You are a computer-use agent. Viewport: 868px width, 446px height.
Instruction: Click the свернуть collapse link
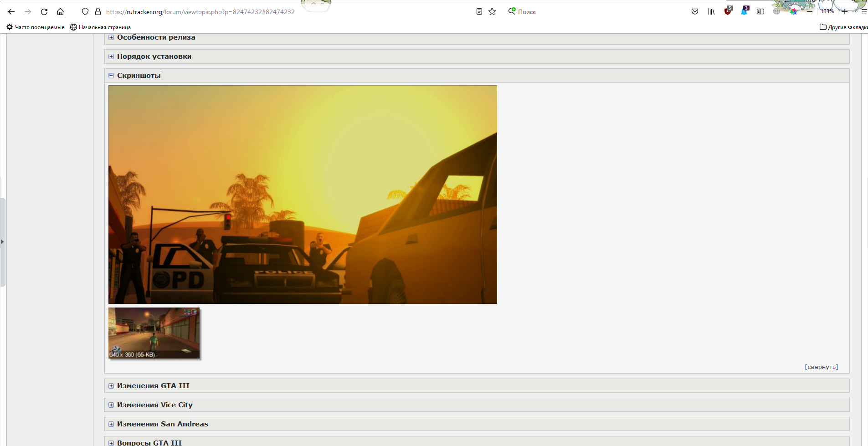pyautogui.click(x=821, y=367)
